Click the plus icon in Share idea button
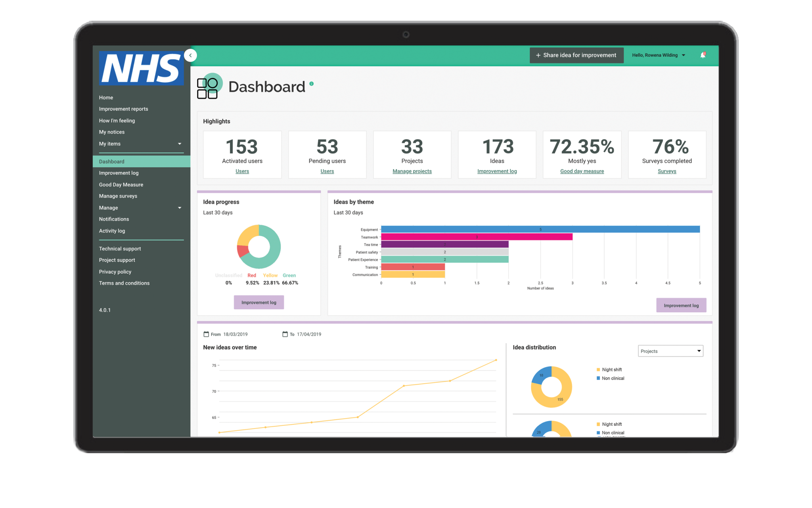This screenshot has width=812, height=508. (538, 55)
